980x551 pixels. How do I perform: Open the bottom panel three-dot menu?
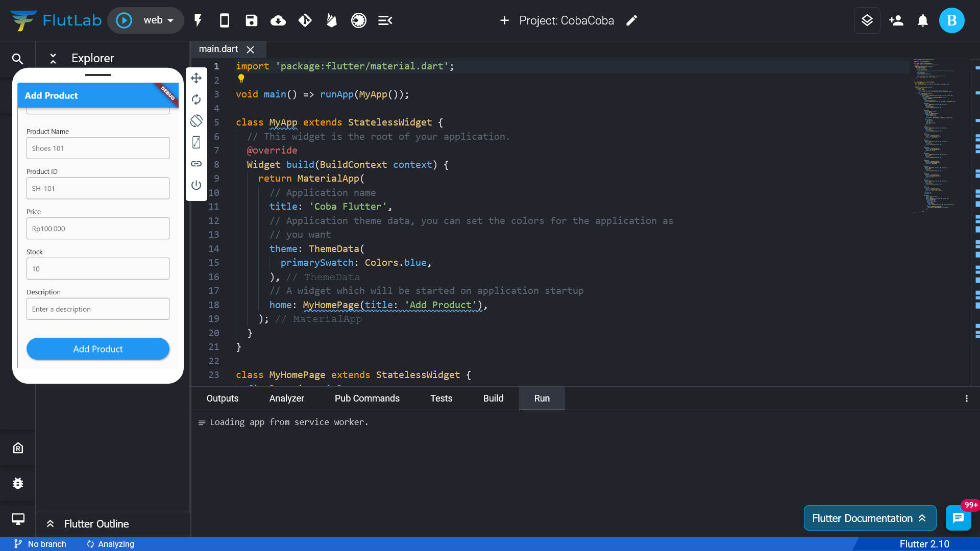[x=967, y=398]
